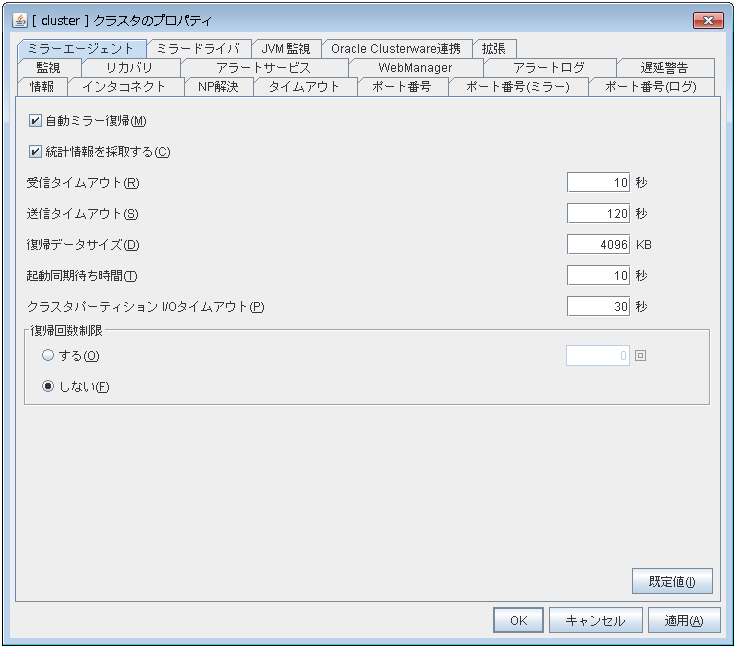Open the インタコネクト tab
This screenshot has width=736, height=648.
tap(125, 87)
